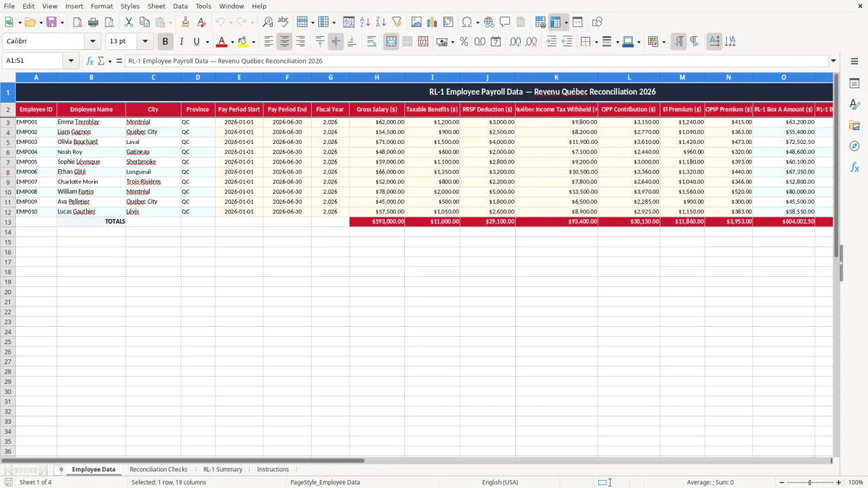Click Format as Date icon

(x=495, y=42)
